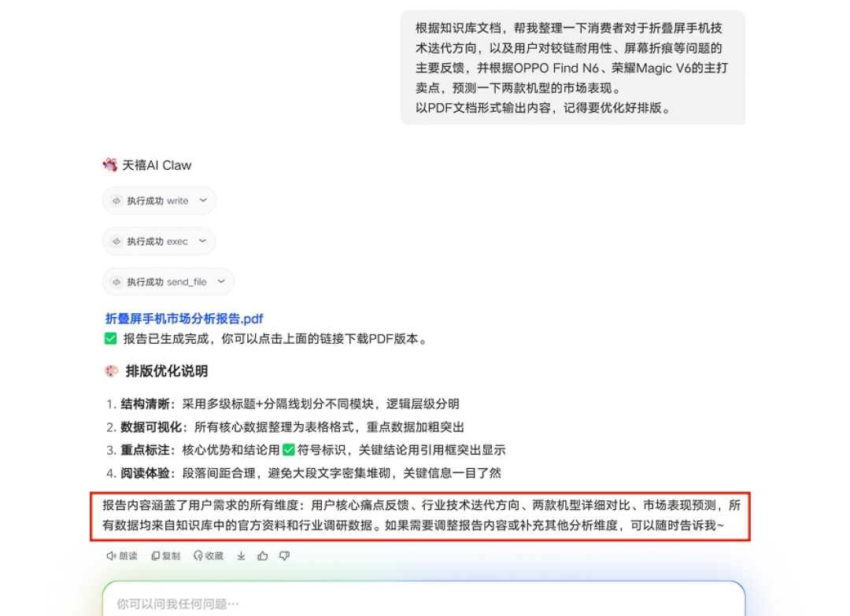This screenshot has width=850, height=616.
Task: Expand the 执行成功 exec step chevron
Action: [x=203, y=241]
